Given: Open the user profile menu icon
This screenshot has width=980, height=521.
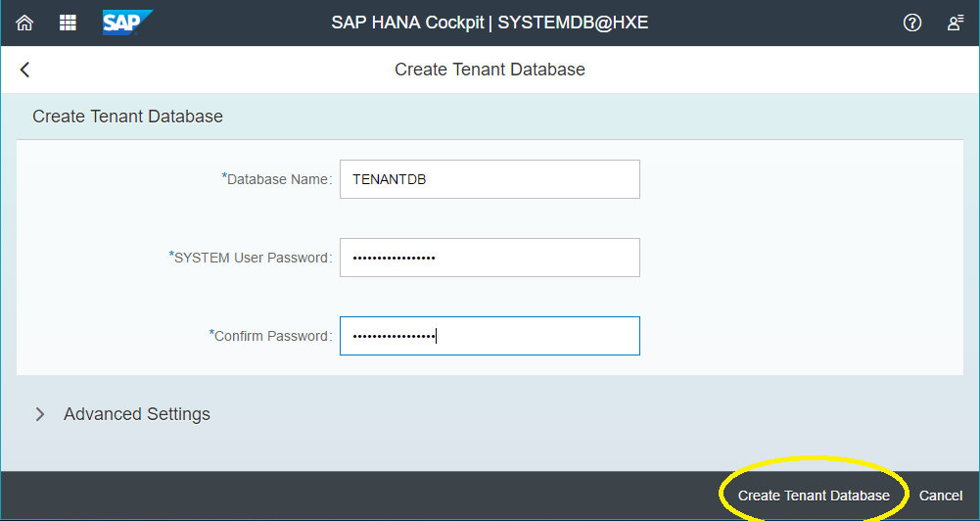Looking at the screenshot, I should pyautogui.click(x=955, y=24).
